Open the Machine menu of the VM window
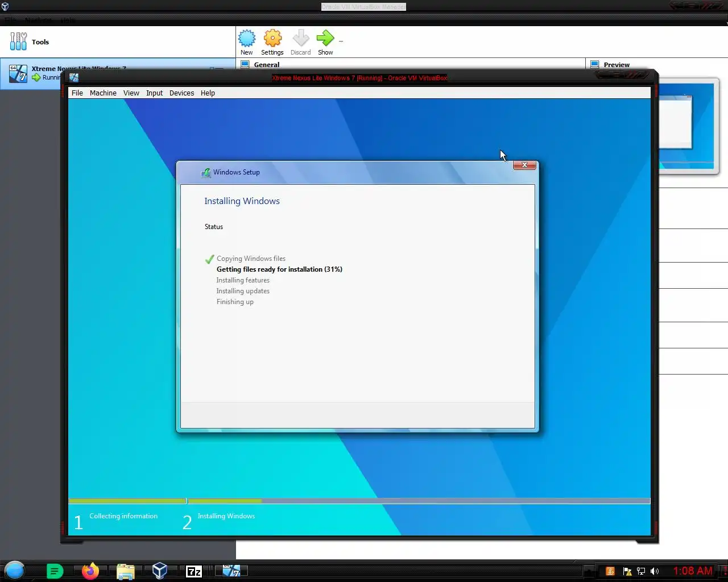728x582 pixels. pyautogui.click(x=103, y=93)
